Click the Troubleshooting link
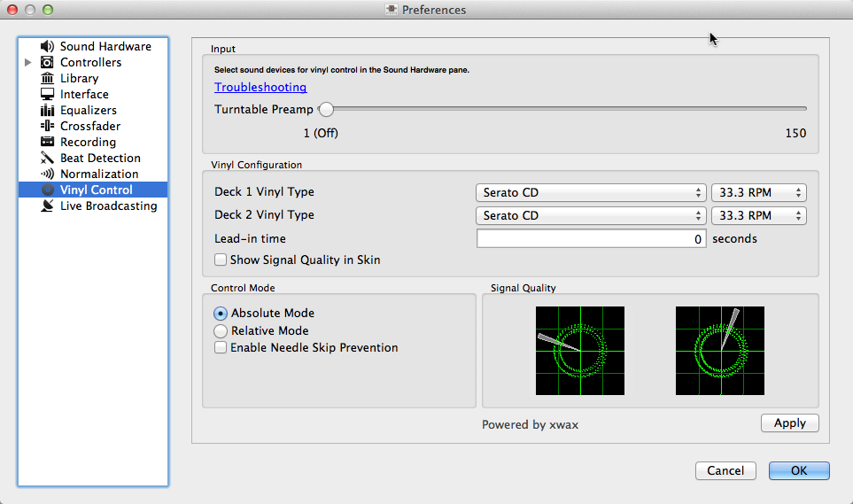Screen dimensions: 853x504 pyautogui.click(x=260, y=87)
